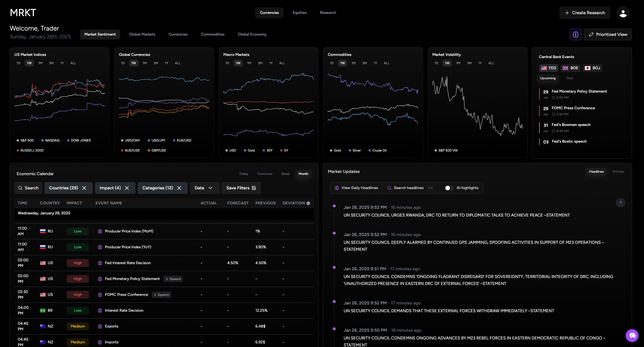Image resolution: width=644 pixels, height=347 pixels.
Task: Switch to Past central bank events
Action: point(570,78)
